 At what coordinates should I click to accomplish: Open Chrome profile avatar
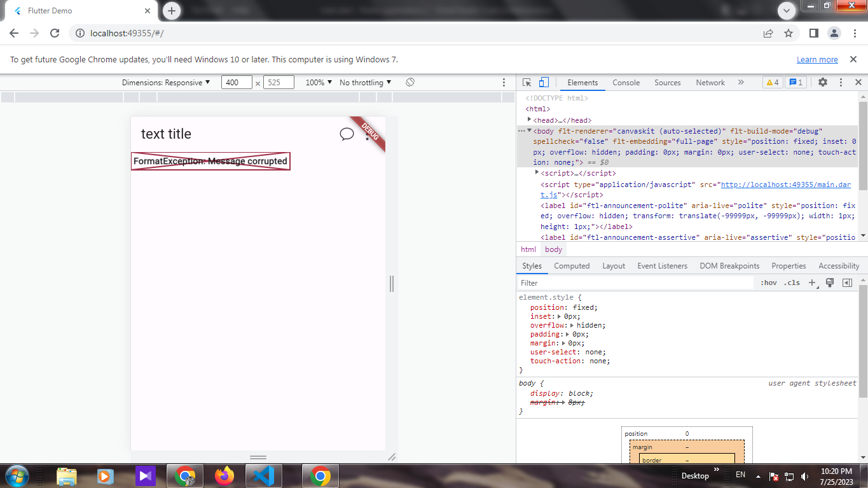pyautogui.click(x=834, y=33)
